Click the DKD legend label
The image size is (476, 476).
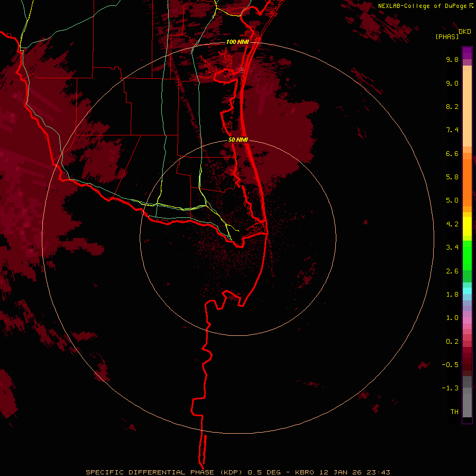tap(465, 32)
